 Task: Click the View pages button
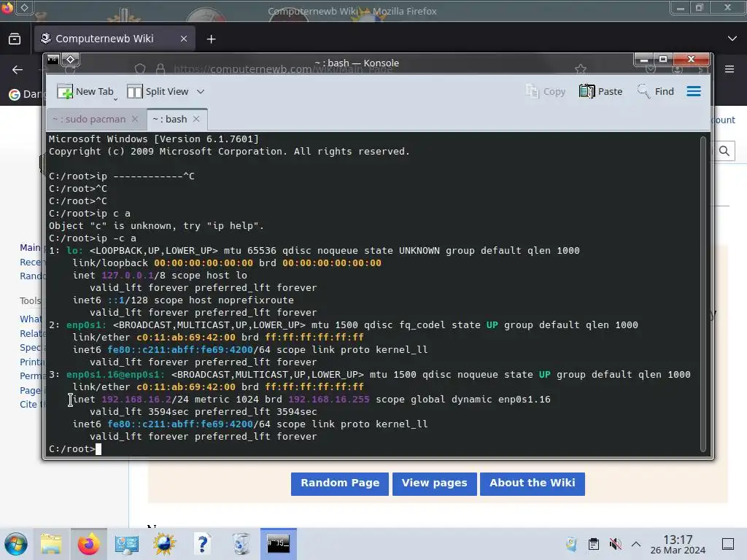[435, 483]
